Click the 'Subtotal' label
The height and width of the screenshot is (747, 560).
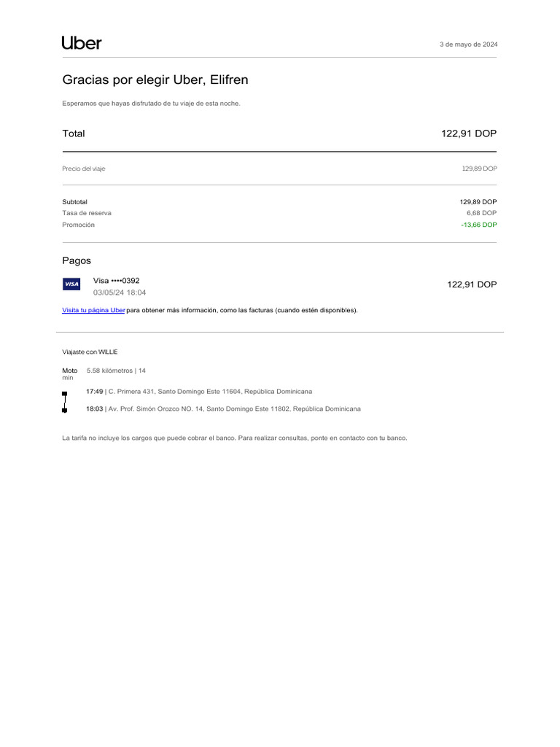pos(75,201)
